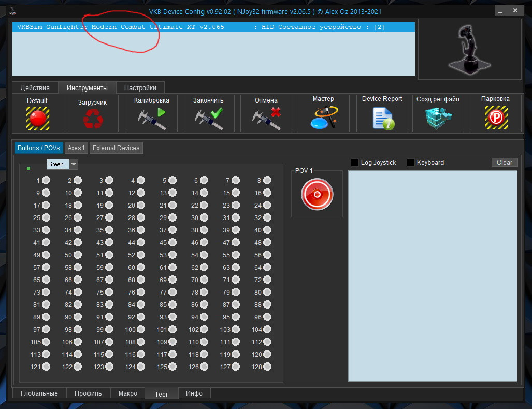
Task: Click the Default red button icon
Action: (38, 119)
